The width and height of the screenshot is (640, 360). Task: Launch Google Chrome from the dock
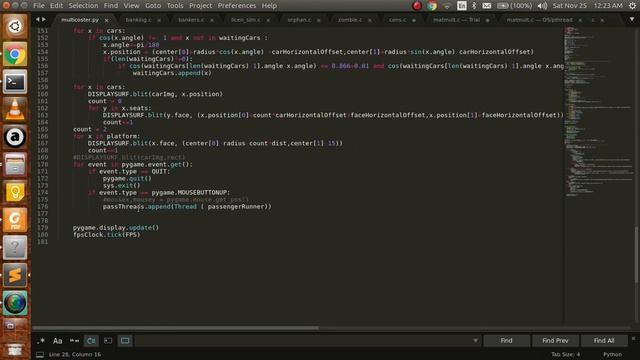[15, 54]
